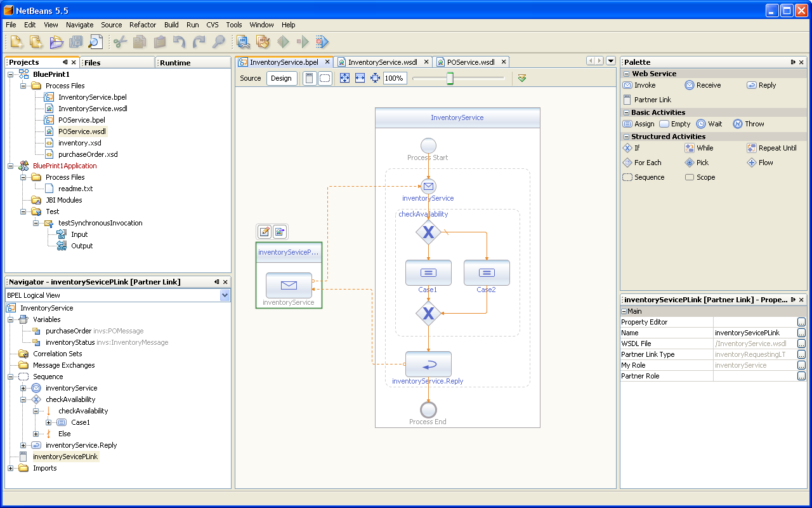Switch to Source view
This screenshot has height=508, width=812.
[251, 78]
